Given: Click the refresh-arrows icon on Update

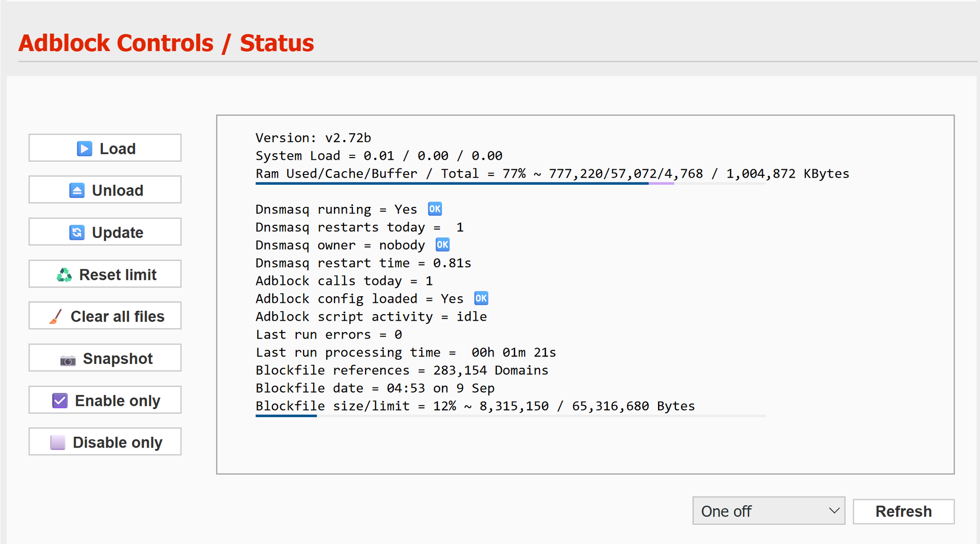Looking at the screenshot, I should [77, 232].
